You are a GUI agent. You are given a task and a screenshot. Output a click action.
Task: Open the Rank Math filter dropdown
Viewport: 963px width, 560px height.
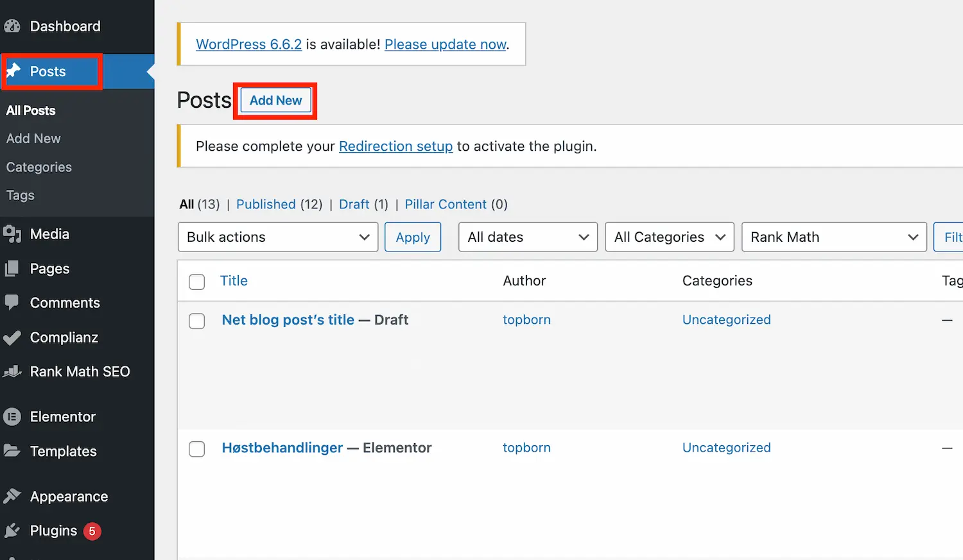(x=835, y=237)
